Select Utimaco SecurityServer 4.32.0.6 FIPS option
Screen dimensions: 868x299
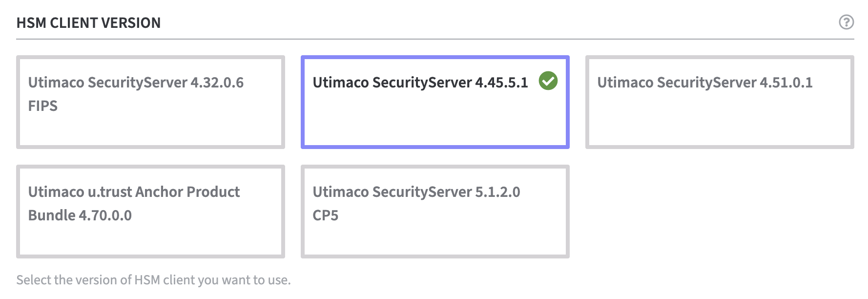point(150,102)
